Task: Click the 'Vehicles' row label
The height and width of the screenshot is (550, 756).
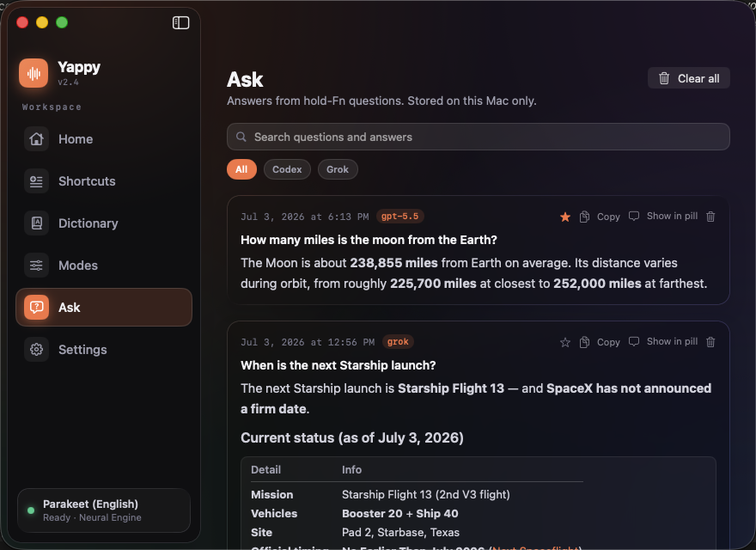Action: point(274,513)
